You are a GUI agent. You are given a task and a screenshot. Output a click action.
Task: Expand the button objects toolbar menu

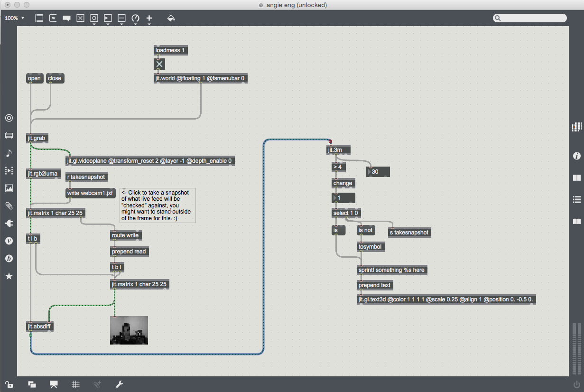point(94,19)
